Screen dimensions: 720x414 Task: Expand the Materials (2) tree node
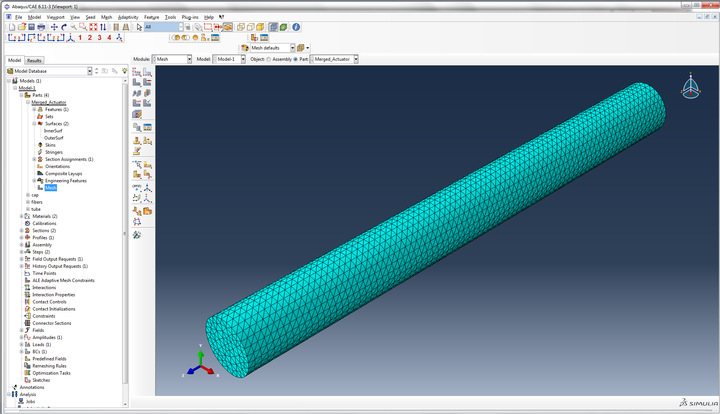click(22, 216)
